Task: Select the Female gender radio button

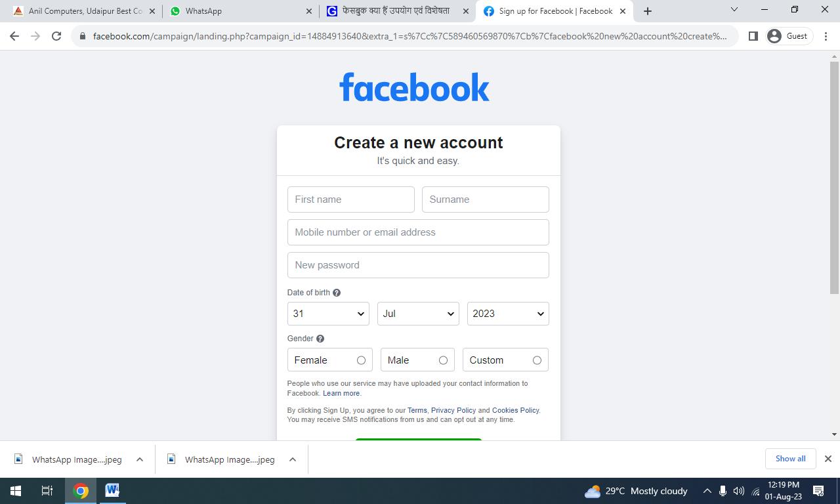Action: pyautogui.click(x=361, y=360)
